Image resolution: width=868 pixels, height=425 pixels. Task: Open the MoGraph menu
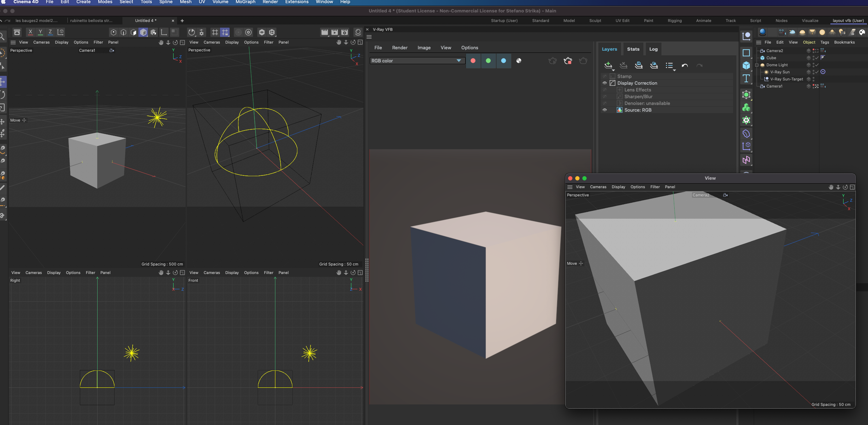[x=245, y=2]
